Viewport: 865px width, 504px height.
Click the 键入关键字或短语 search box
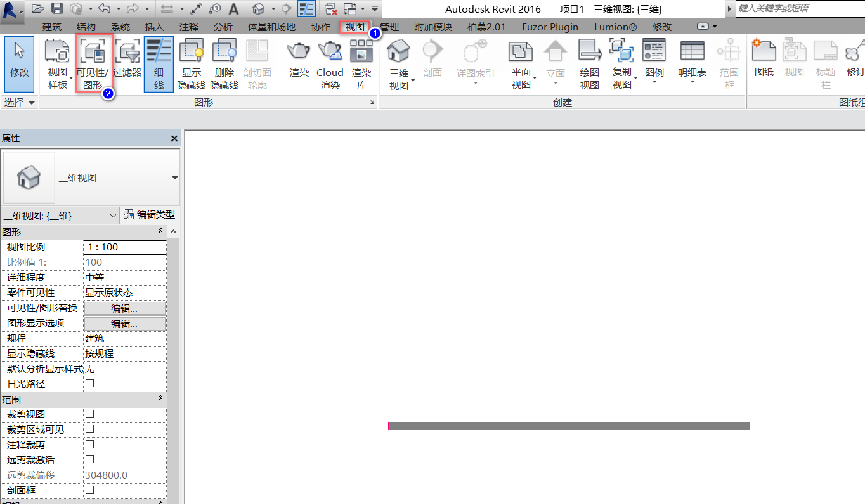(x=801, y=8)
